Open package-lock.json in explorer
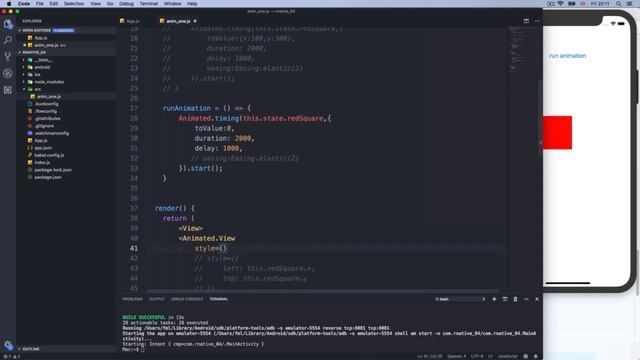640x360 pixels. tap(53, 170)
